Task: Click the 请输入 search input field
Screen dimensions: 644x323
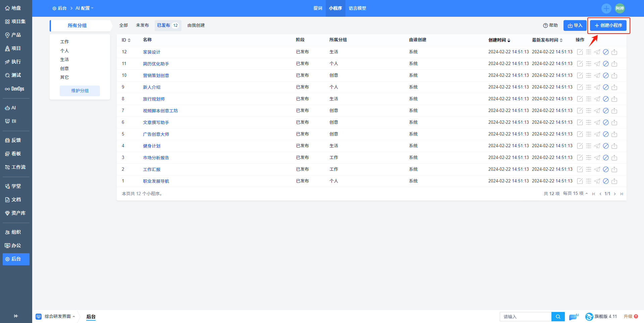Action: coord(525,317)
